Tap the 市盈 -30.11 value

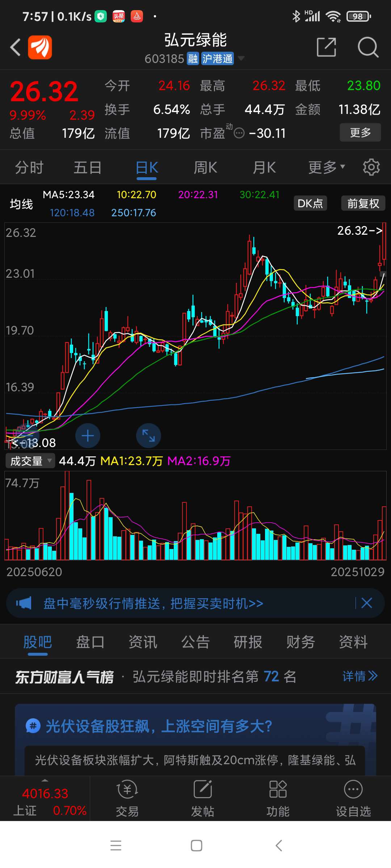tap(267, 133)
